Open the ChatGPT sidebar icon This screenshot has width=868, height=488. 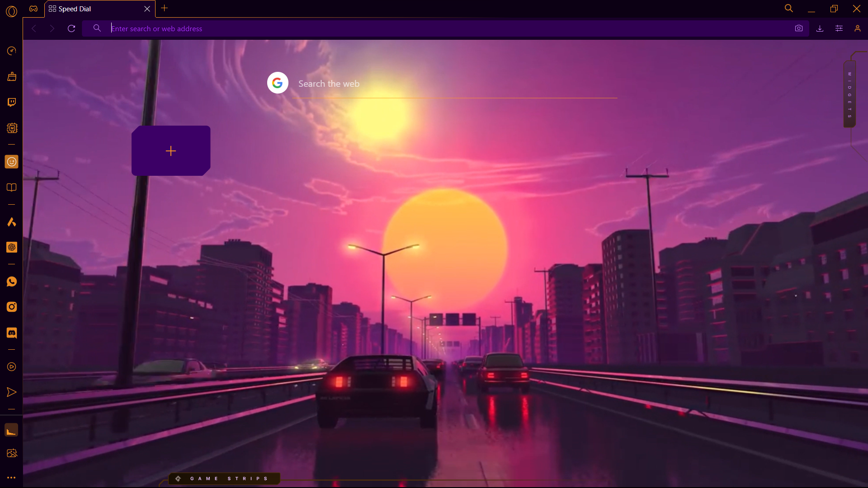(12, 247)
